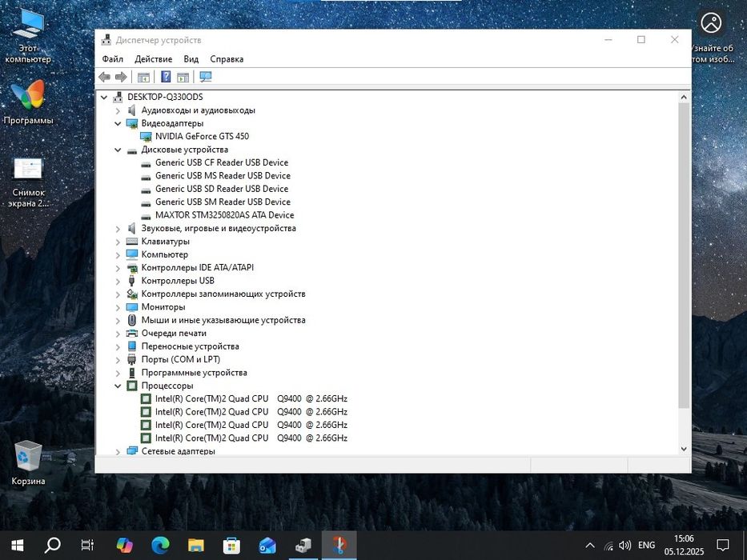Viewport: 747px width, 560px height.
Task: Open taskbar Search magnifier
Action: click(x=52, y=546)
